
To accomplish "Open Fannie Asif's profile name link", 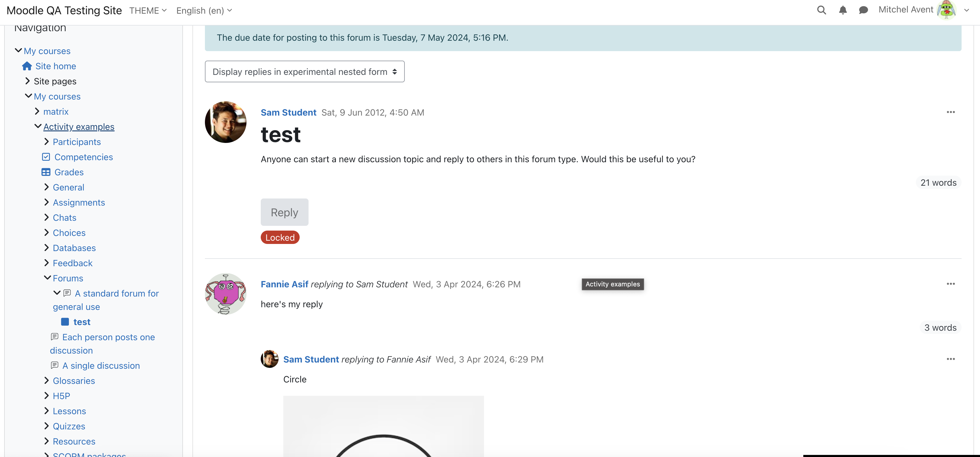I will click(284, 284).
